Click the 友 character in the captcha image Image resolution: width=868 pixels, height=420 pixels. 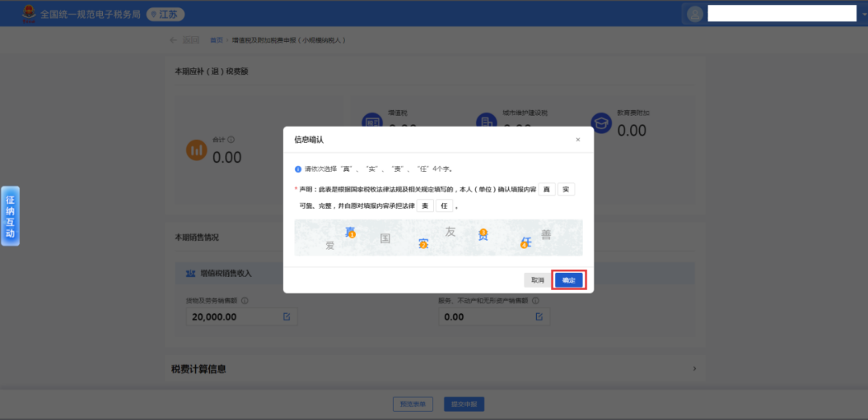(450, 231)
